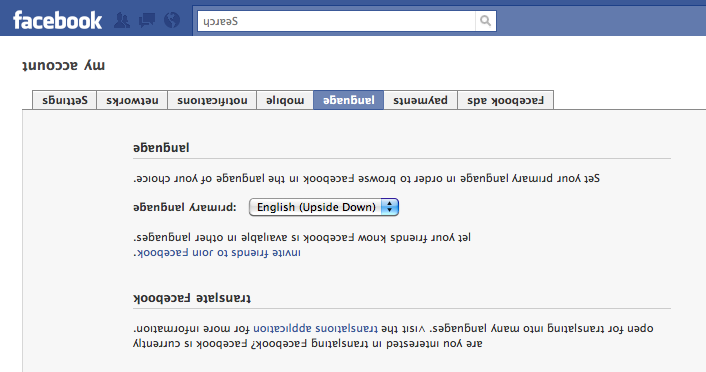Focus the upside-down Search input field

336,21
